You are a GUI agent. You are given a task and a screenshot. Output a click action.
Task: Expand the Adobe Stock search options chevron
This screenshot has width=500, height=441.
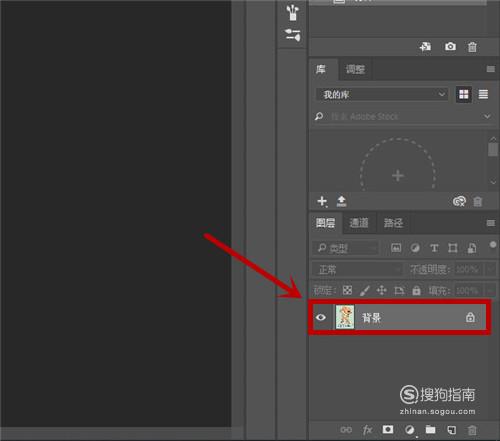tap(487, 117)
